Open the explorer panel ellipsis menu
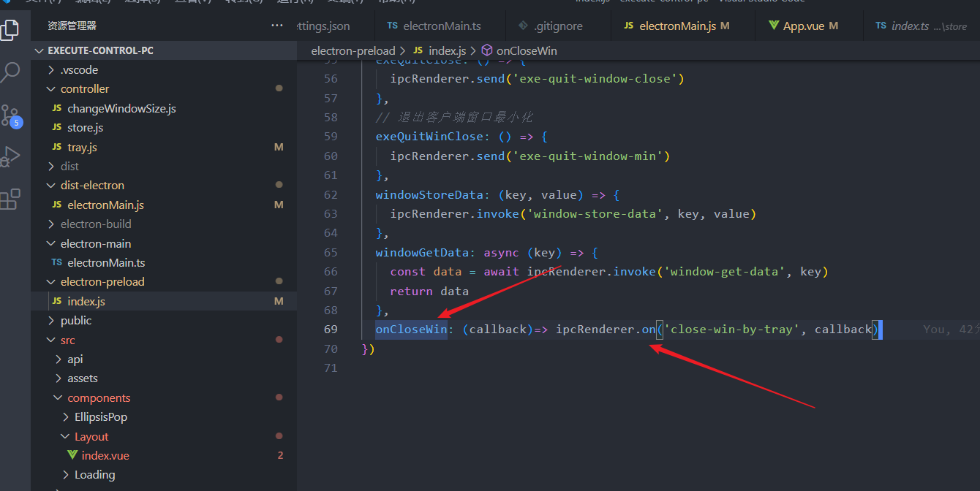Screen dimensions: 980x491 [x=277, y=26]
